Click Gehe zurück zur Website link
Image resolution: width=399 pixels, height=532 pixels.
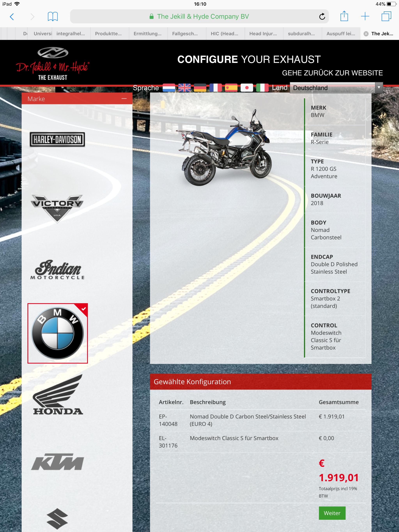click(332, 73)
